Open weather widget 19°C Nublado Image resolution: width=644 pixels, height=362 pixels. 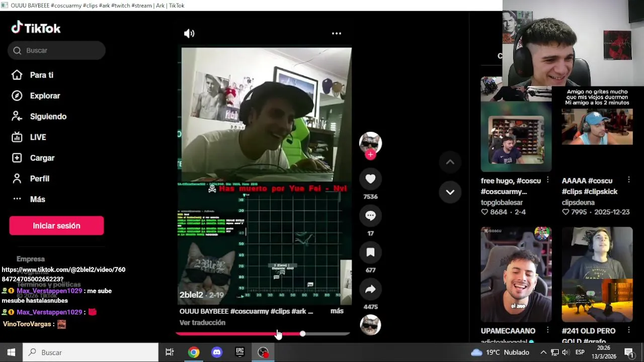500,352
